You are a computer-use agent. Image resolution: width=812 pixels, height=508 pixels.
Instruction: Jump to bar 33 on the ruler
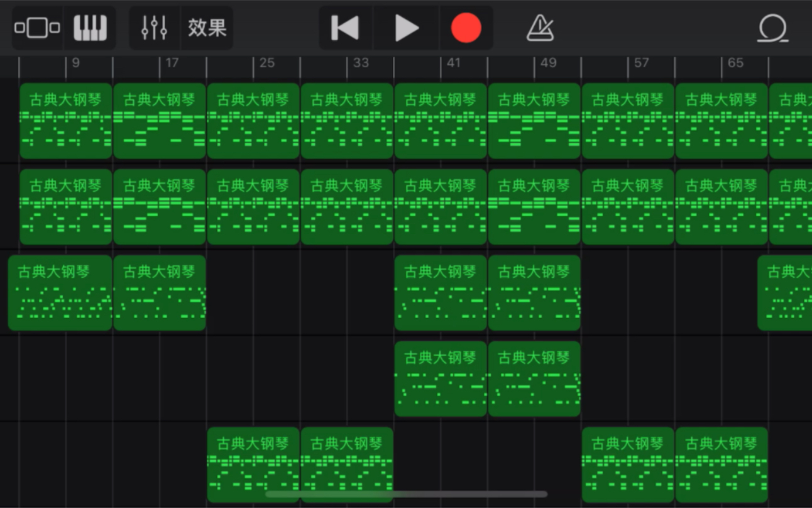[x=361, y=63]
